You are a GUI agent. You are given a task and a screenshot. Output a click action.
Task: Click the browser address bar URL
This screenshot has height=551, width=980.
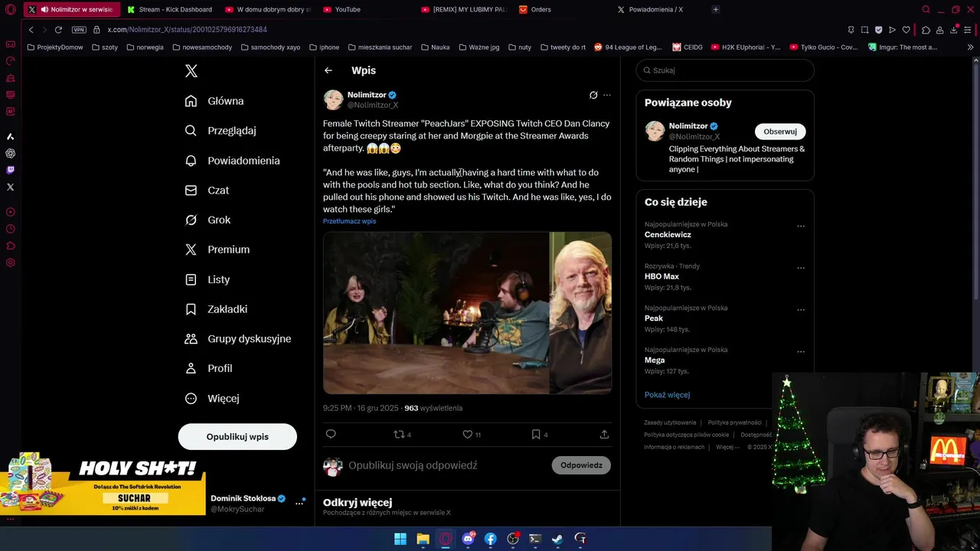click(x=188, y=30)
